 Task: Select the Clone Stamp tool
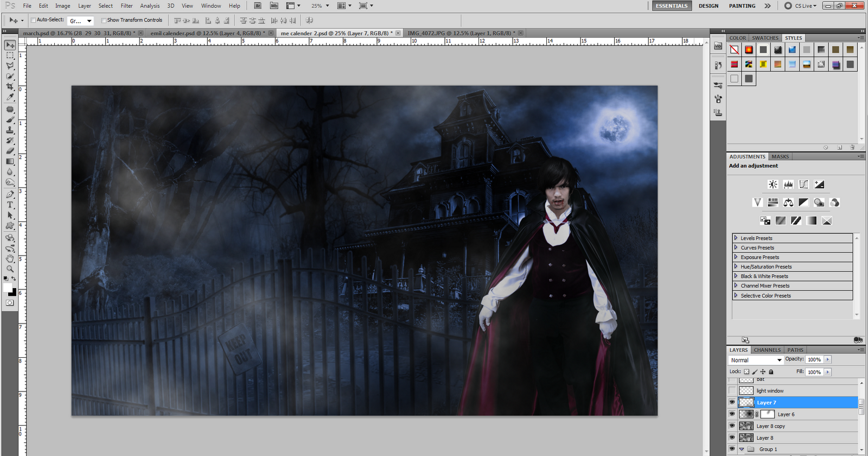click(x=10, y=130)
